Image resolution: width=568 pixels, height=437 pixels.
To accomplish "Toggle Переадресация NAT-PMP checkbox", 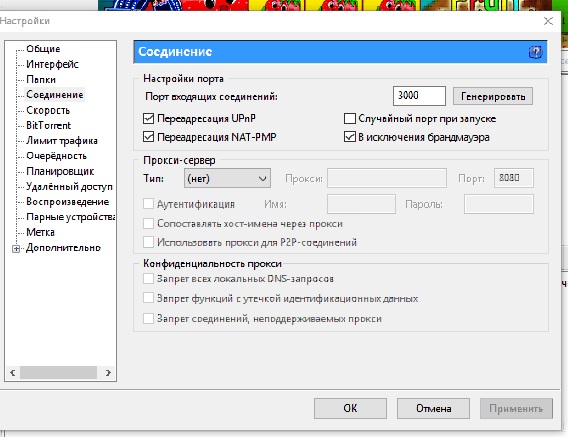I will [149, 137].
